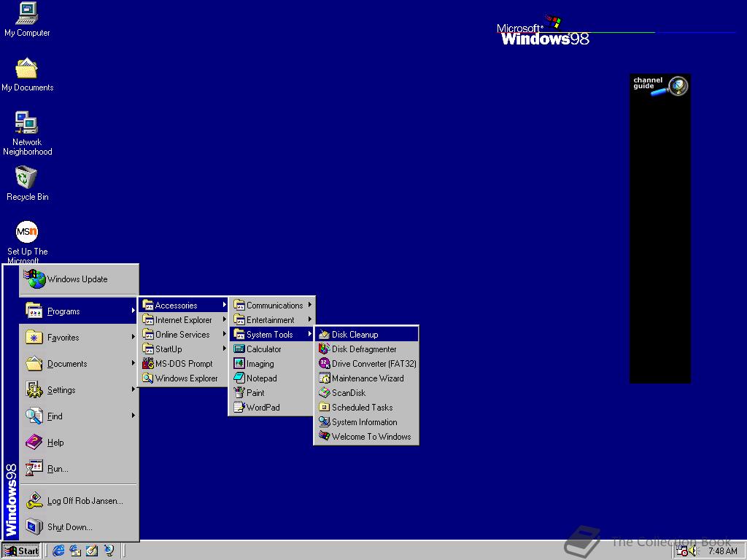Click the Paint icon in Accessories
This screenshot has height=560, width=747.
[239, 393]
